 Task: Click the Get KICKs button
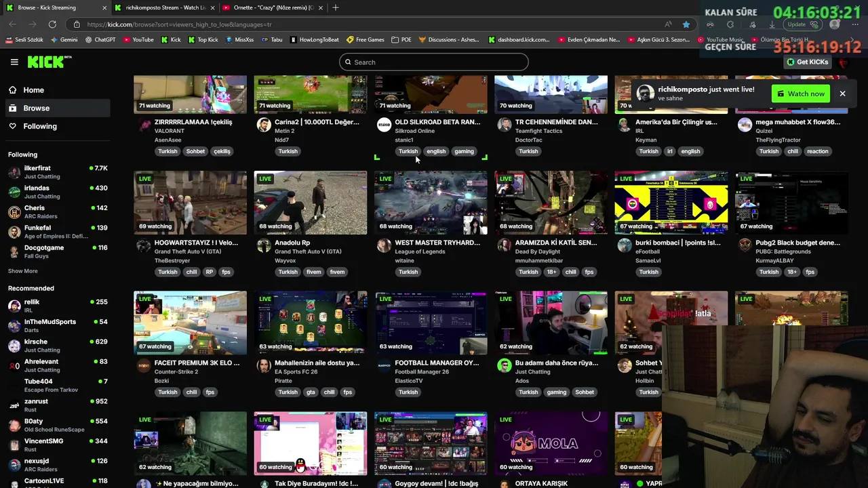coord(807,62)
